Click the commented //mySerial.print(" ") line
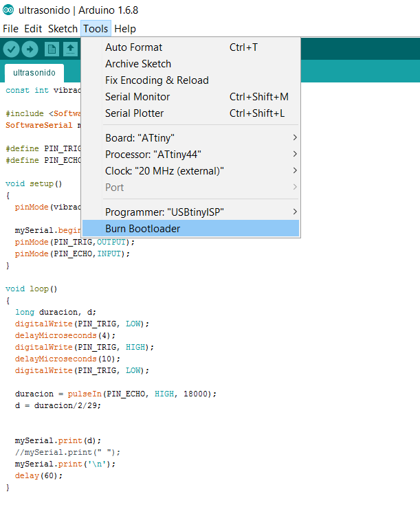The width and height of the screenshot is (420, 529). pyautogui.click(x=67, y=453)
